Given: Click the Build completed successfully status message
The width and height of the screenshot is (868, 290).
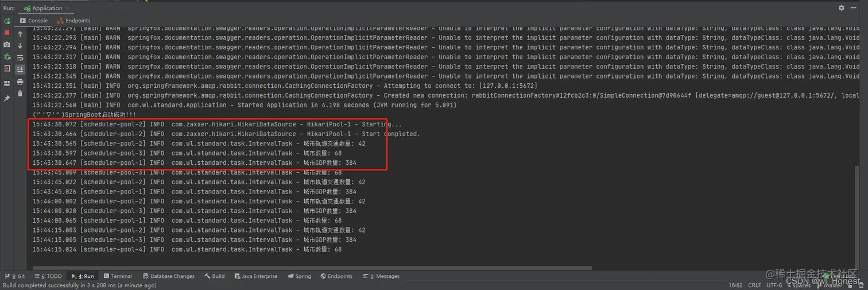Looking at the screenshot, I should pos(79,285).
